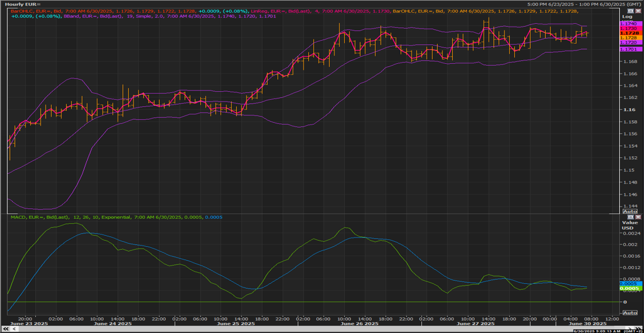
Task: Select the BBand EUR= legend entry
Action: [x=168, y=16]
